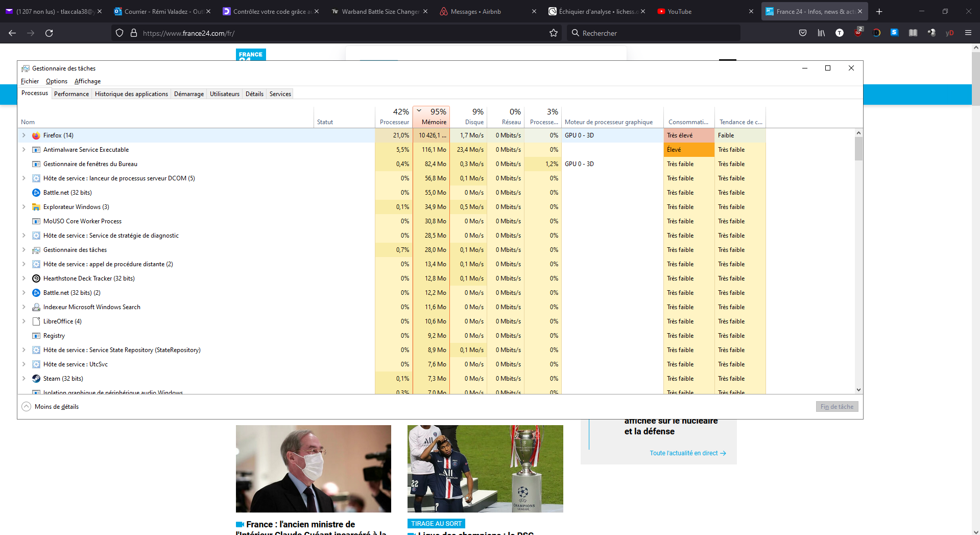The image size is (980, 535).
Task: Save page to Pocket in Firefox toolbar
Action: click(x=803, y=33)
